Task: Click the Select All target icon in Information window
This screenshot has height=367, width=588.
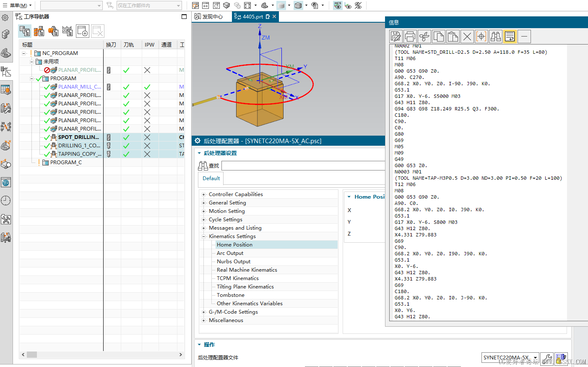Action: 481,37
